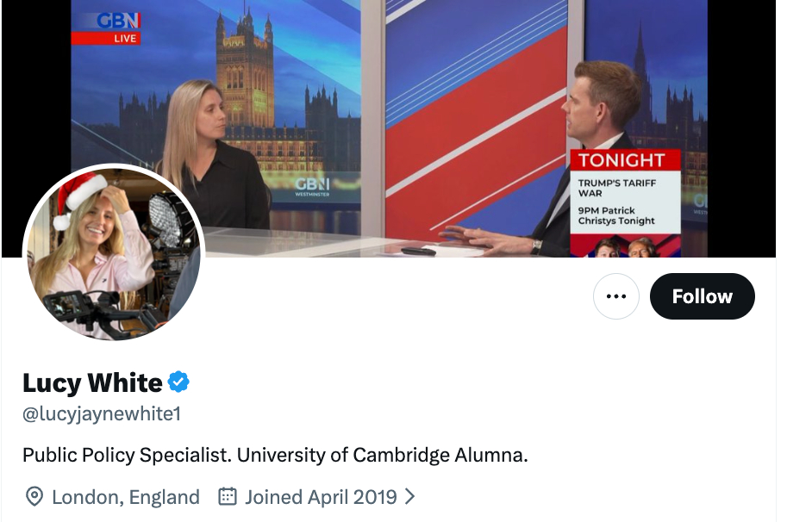Click the @lucyjaynewhite1 handle
The image size is (812, 522).
pos(102,413)
